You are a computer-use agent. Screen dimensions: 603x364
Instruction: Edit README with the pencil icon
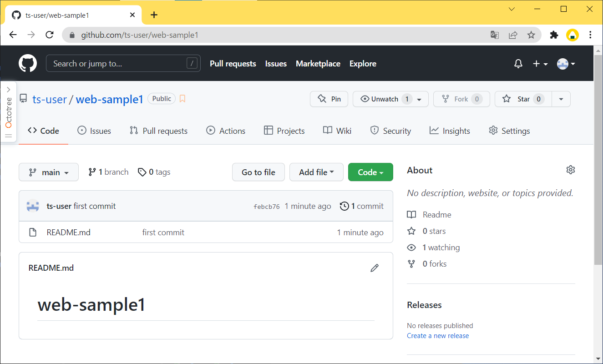pyautogui.click(x=375, y=268)
